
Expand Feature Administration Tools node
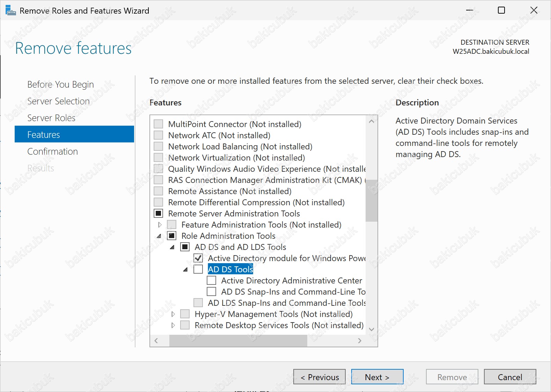coord(160,225)
